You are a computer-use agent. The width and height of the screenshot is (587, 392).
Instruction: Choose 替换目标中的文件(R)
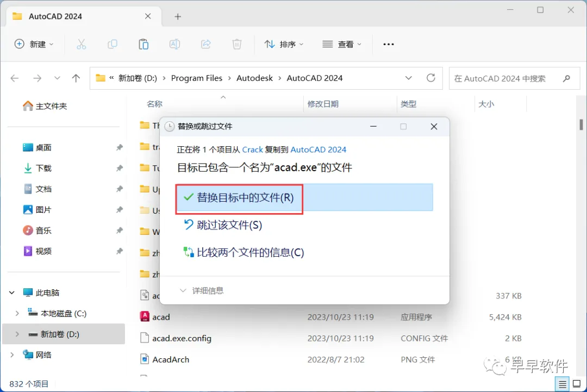[x=305, y=197]
